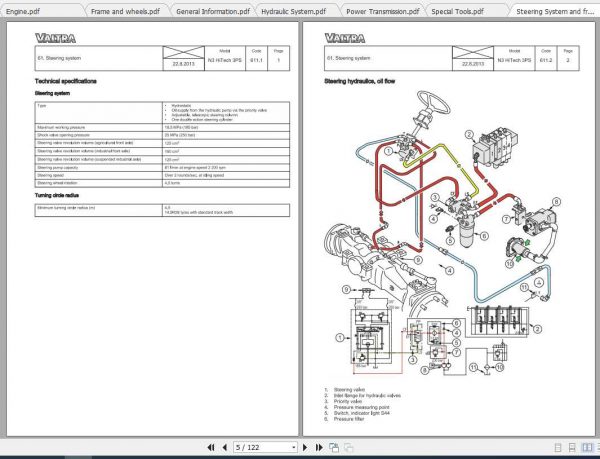This screenshot has width=600, height=459.
Task: Click the 'Steering valve' legend entry
Action: [x=349, y=390]
